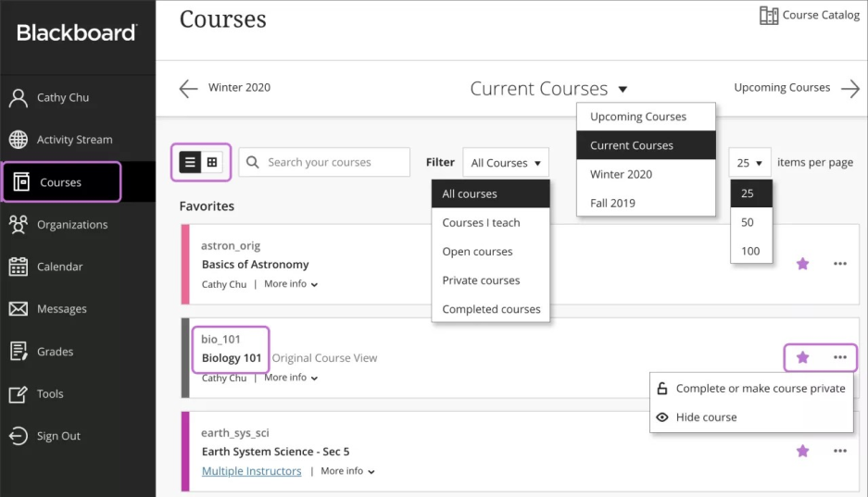Open Earth System Science three-dot menu
Screen dimensions: 868x497
[840, 451]
